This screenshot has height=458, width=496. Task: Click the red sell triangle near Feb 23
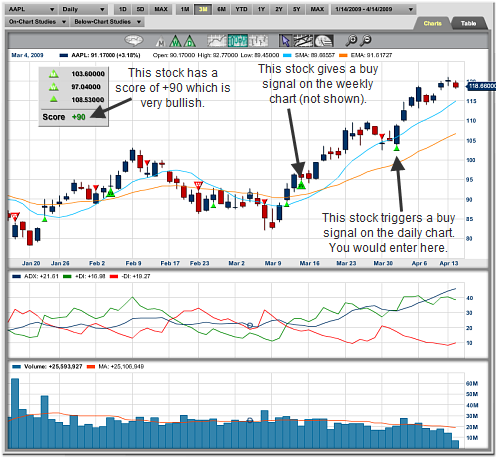pyautogui.click(x=198, y=185)
